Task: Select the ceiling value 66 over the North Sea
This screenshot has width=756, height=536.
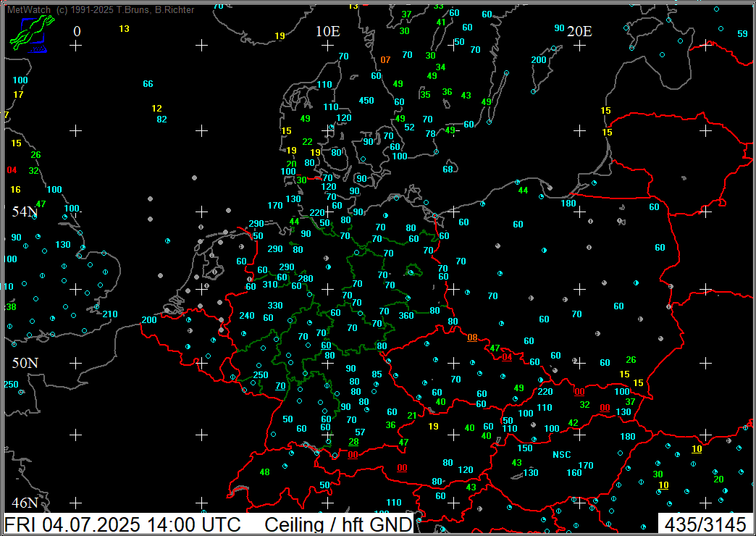Action: tap(148, 83)
